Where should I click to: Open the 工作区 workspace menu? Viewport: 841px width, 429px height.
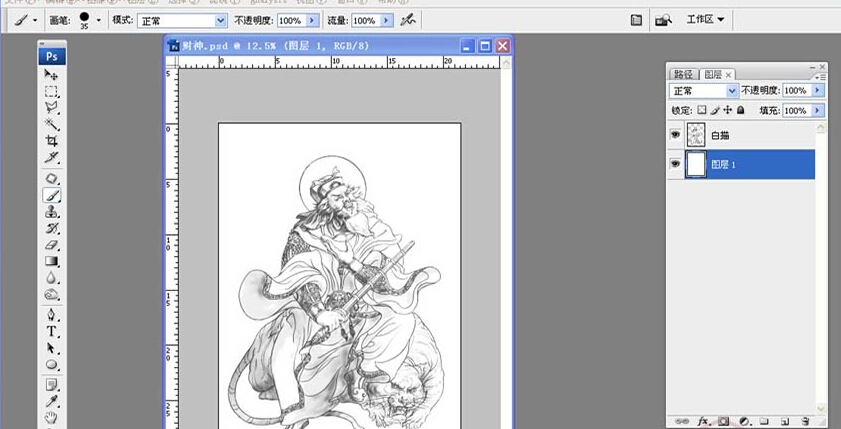click(705, 20)
